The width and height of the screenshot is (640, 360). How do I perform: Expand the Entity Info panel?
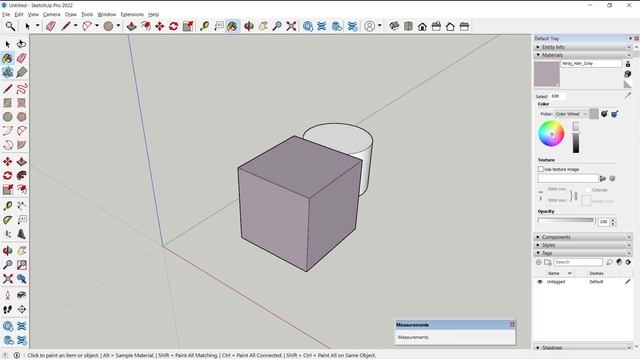point(582,47)
